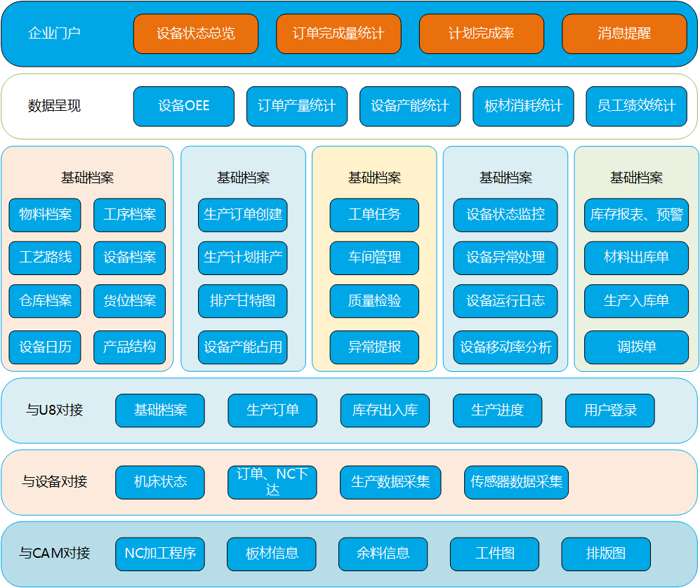700x588 pixels.
Task: Open the 库存报表、预警 box
Action: pyautogui.click(x=636, y=215)
